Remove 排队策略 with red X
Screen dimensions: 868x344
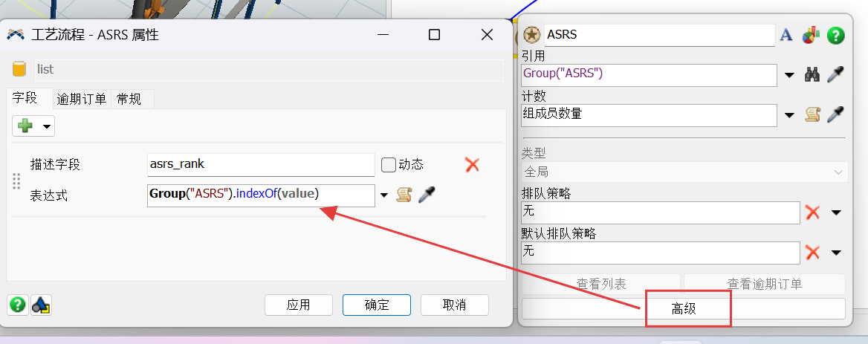812,212
